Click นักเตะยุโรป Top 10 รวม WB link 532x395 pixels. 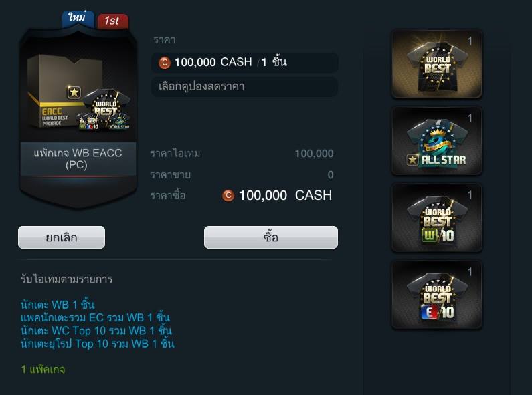(x=98, y=343)
